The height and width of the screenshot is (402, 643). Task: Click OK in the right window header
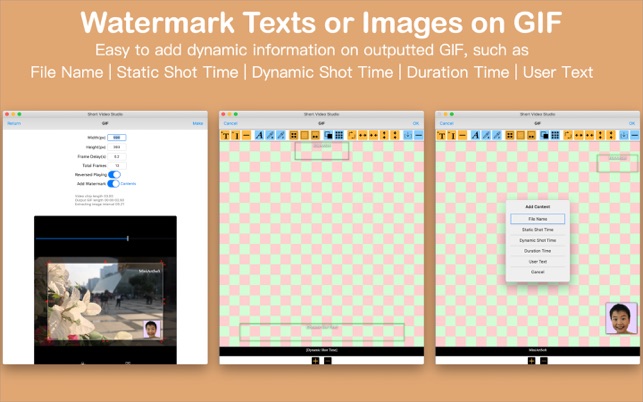click(632, 123)
